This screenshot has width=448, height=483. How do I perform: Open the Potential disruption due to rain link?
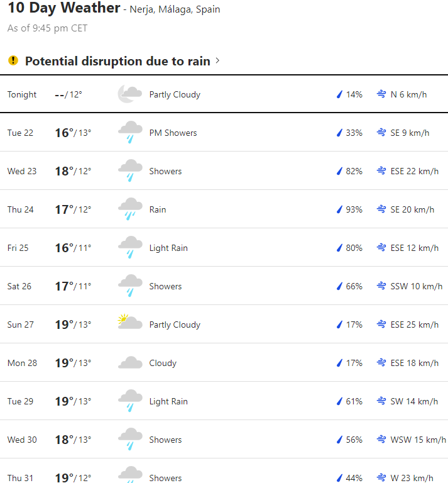coord(117,61)
